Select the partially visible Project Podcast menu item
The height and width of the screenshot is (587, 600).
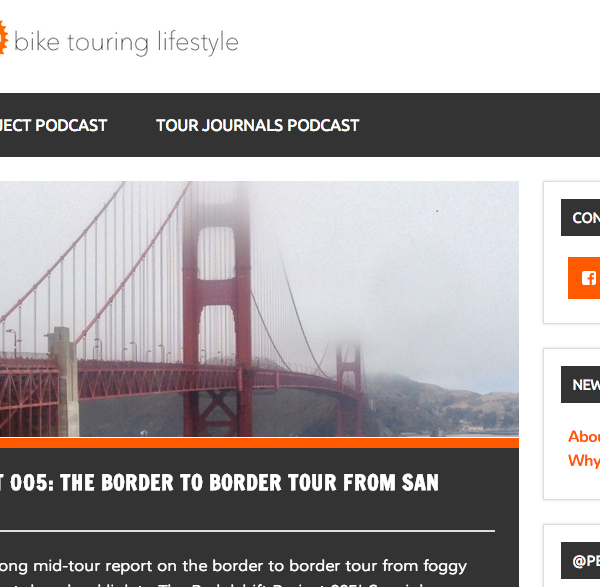(x=53, y=126)
